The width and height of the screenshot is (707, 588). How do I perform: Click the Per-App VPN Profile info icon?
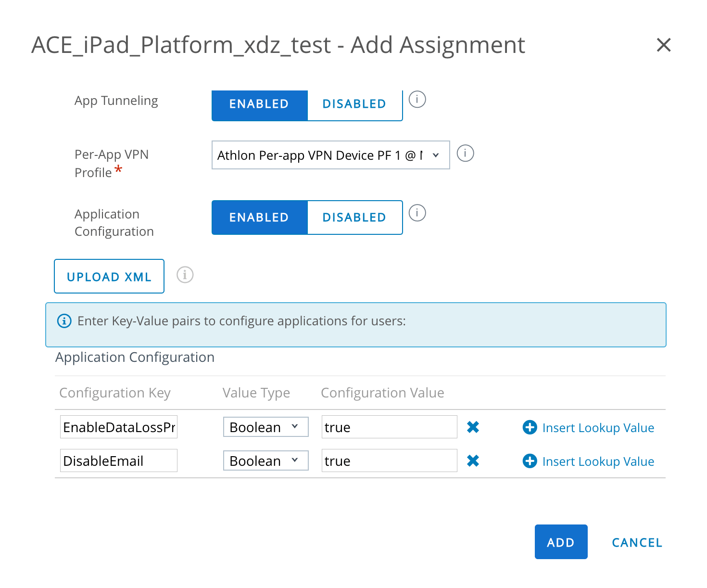tap(465, 153)
